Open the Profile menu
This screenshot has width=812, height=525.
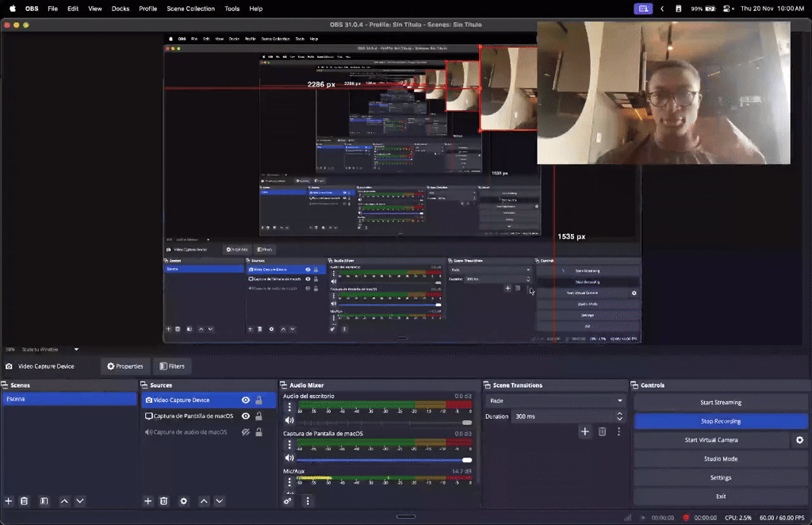pos(148,9)
